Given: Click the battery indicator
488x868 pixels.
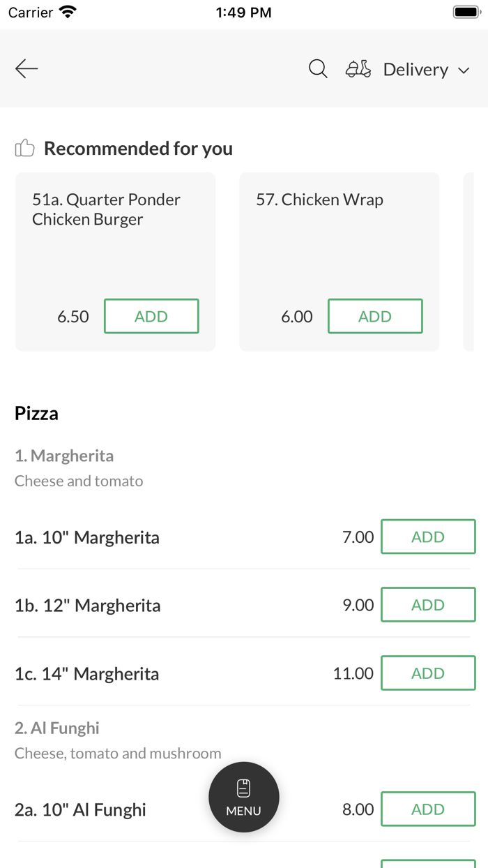Looking at the screenshot, I should (466, 10).
